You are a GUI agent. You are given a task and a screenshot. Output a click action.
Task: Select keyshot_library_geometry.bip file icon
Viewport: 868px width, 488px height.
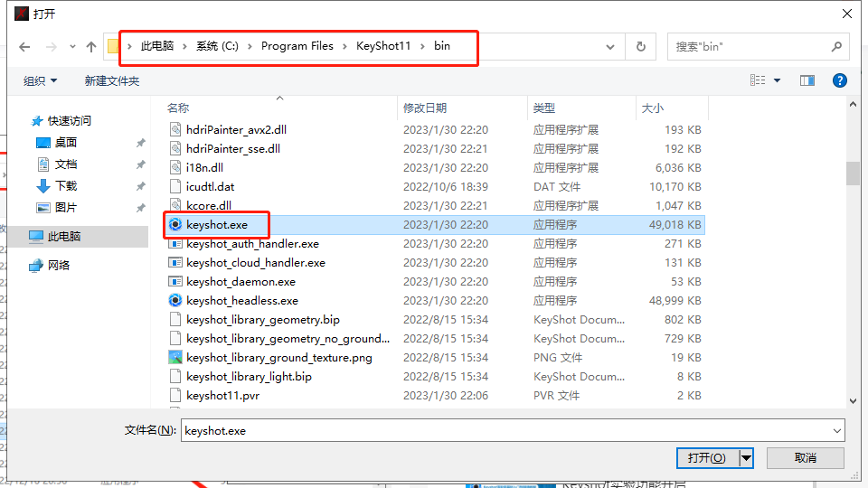pos(175,319)
